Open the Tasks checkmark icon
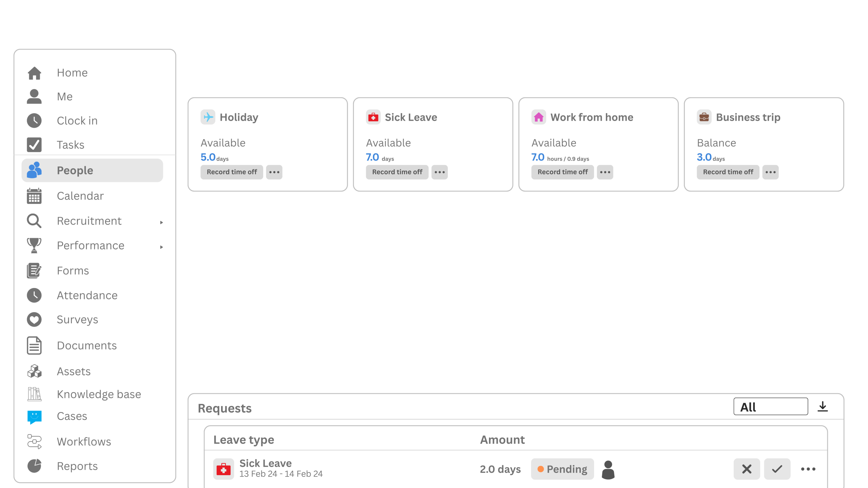Image resolution: width=868 pixels, height=488 pixels. coord(34,145)
